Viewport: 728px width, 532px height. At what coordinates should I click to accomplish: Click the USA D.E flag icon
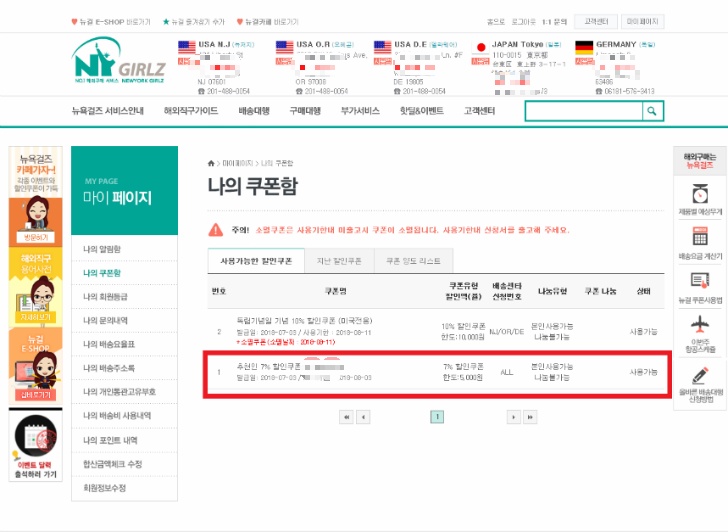pyautogui.click(x=383, y=47)
